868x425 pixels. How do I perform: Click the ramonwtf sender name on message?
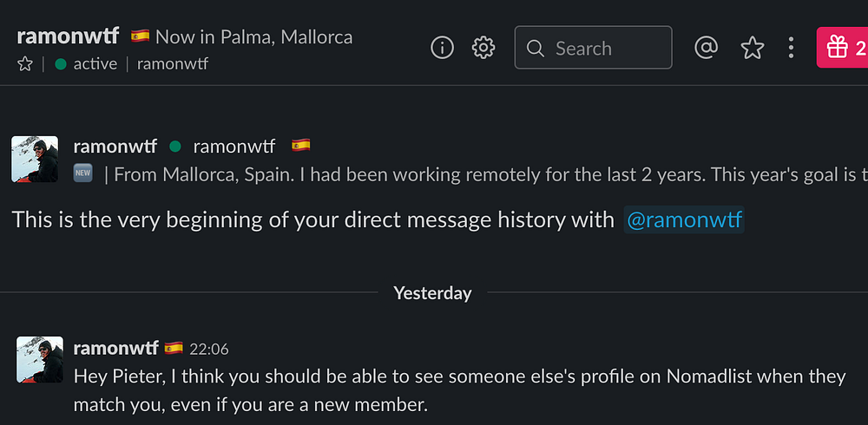[x=115, y=349]
